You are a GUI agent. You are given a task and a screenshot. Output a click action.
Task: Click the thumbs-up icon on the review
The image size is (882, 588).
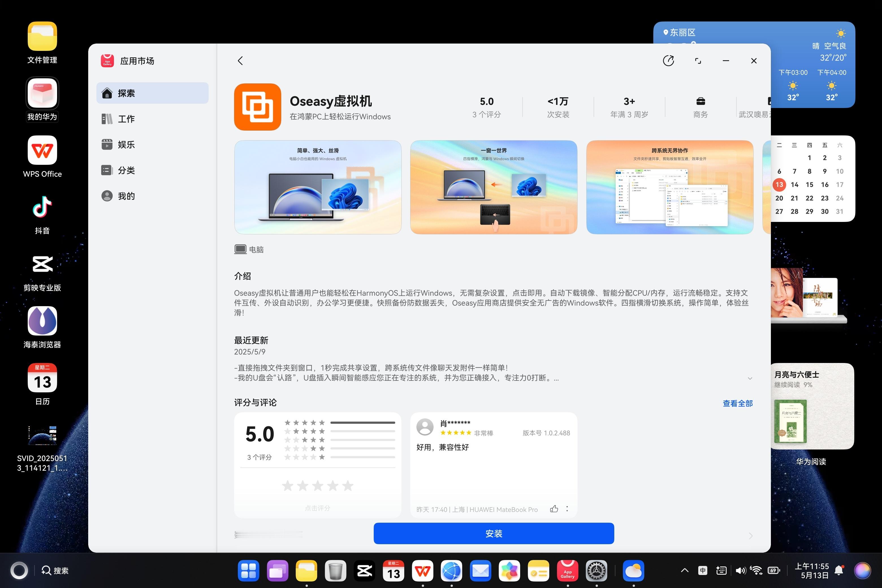tap(554, 509)
